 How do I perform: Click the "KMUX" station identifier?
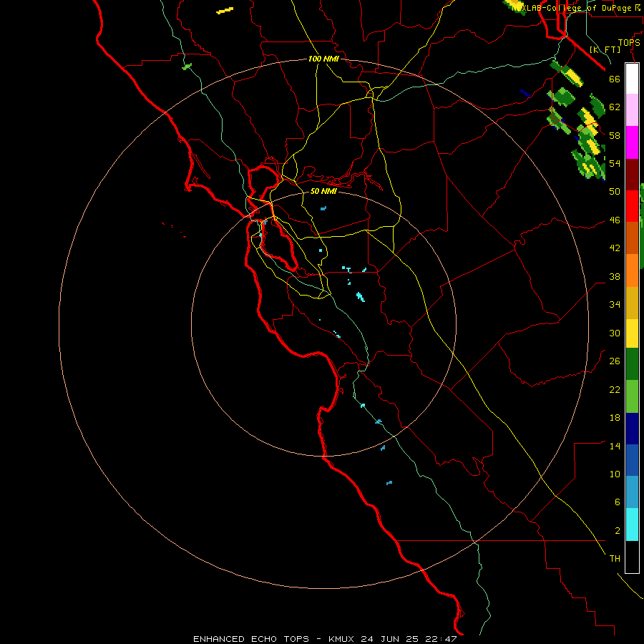pyautogui.click(x=343, y=639)
